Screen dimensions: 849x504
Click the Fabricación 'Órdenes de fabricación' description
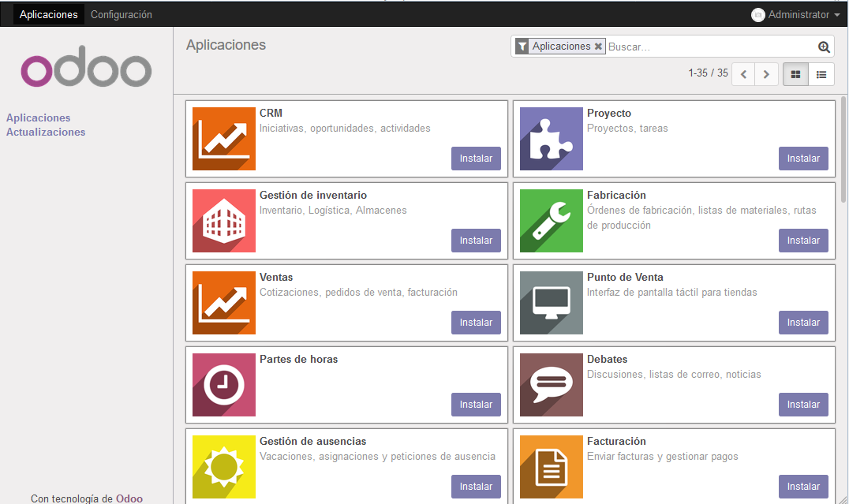click(x=701, y=218)
